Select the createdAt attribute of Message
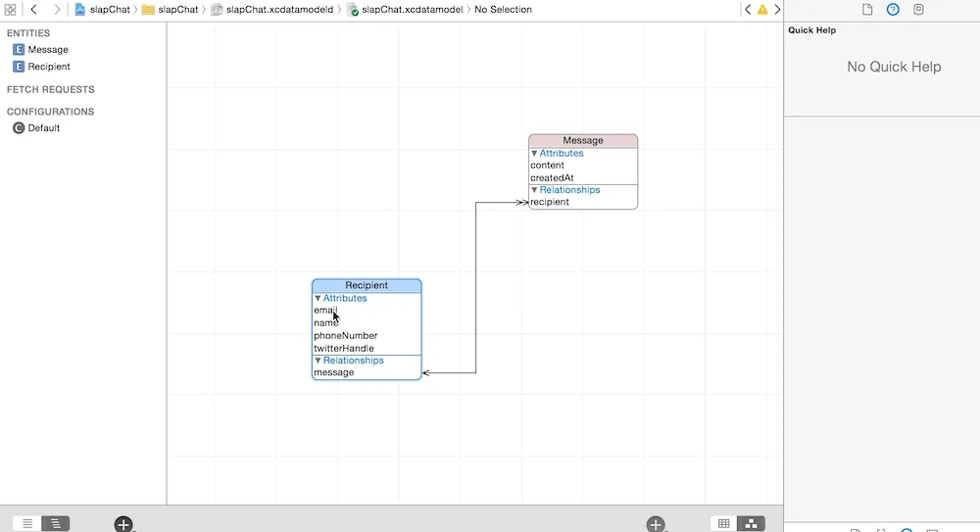The width and height of the screenshot is (980, 532). point(552,177)
